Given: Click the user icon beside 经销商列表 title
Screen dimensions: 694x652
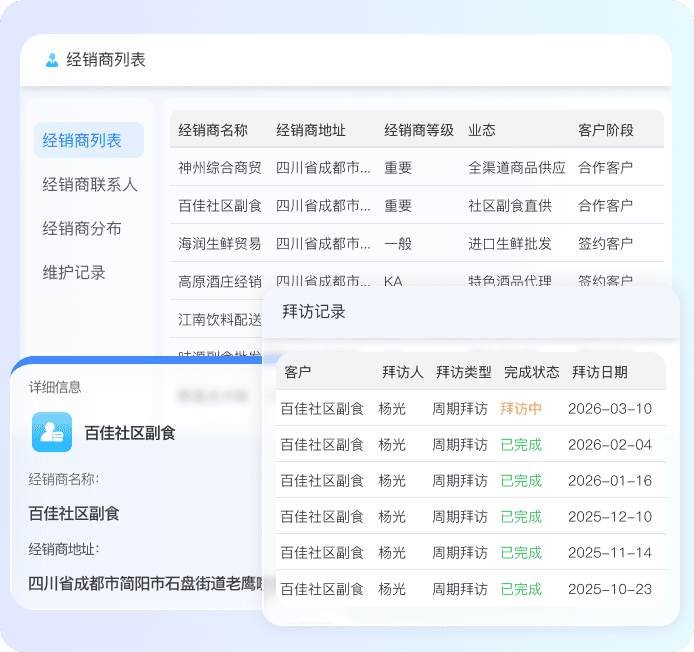Looking at the screenshot, I should [x=52, y=60].
